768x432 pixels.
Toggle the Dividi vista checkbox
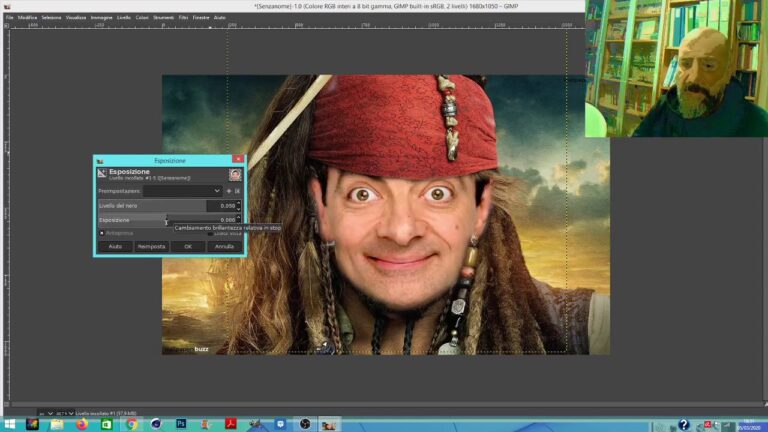tap(210, 233)
